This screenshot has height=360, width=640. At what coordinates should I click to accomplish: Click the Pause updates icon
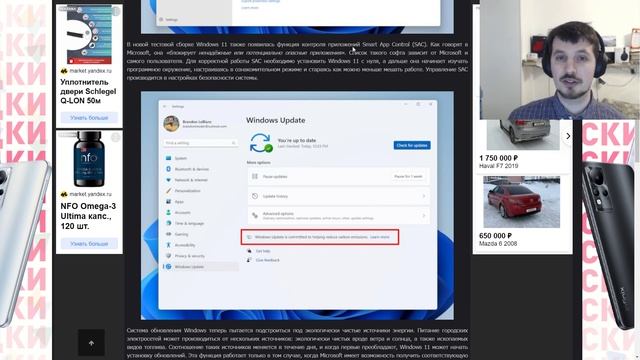255,176
